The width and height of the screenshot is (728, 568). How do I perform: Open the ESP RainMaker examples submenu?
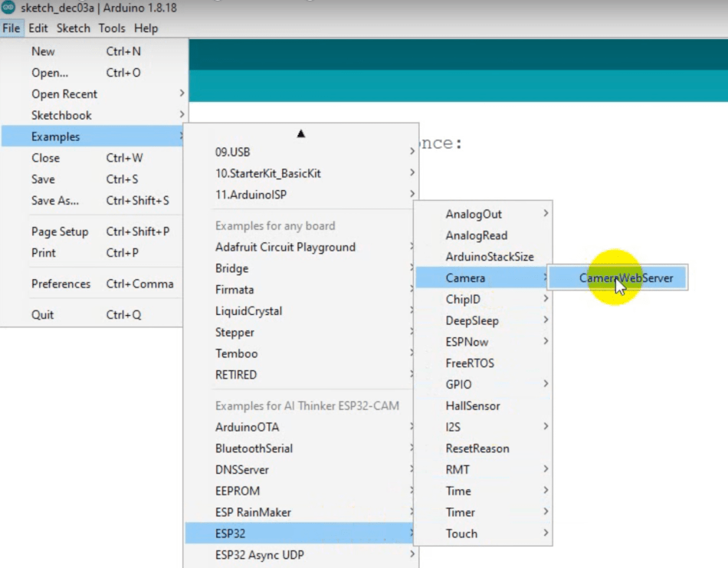coord(300,512)
